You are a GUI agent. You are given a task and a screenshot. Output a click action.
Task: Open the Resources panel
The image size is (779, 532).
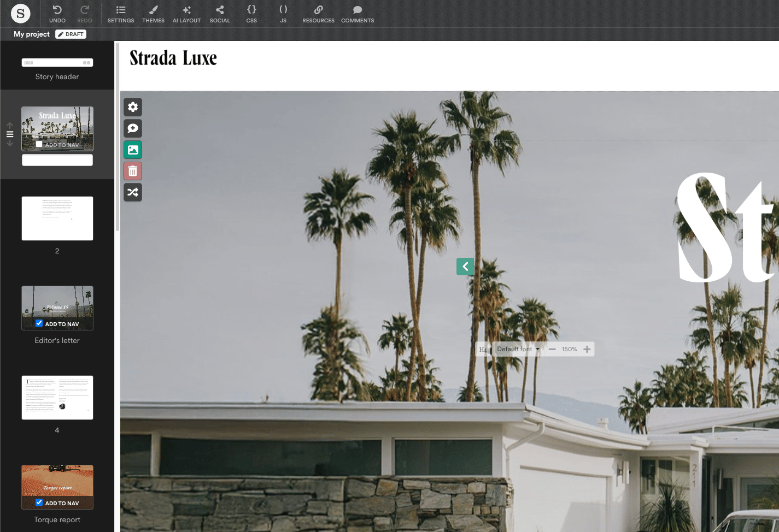(318, 14)
